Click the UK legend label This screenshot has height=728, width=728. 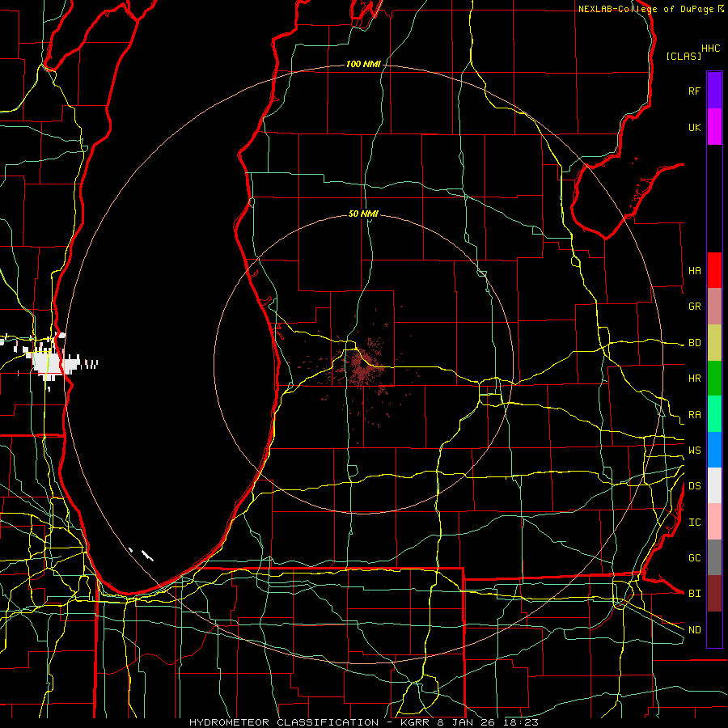click(694, 127)
